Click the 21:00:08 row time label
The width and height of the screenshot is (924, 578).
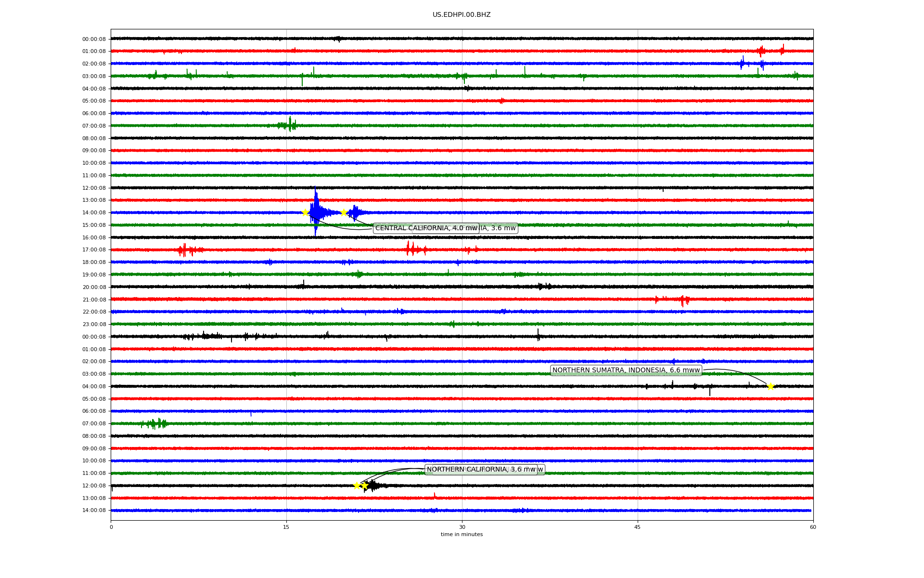[94, 300]
